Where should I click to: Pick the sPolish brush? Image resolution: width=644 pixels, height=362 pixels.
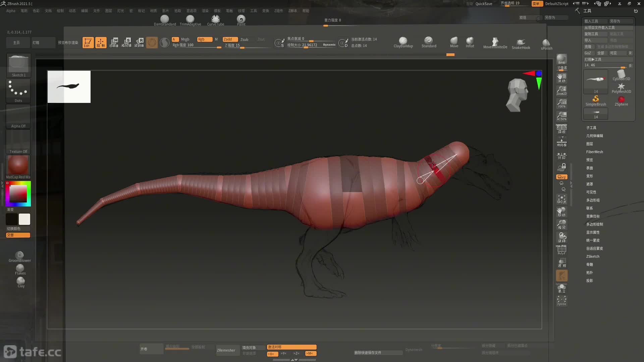pyautogui.click(x=546, y=44)
